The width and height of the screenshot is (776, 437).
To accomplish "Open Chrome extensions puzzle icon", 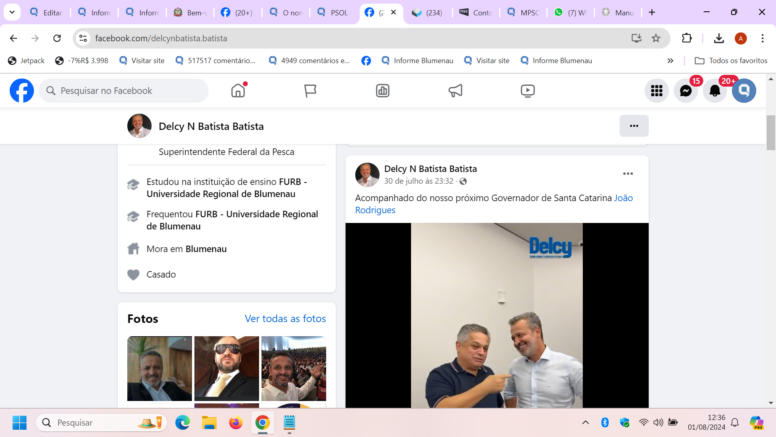I will 686,38.
